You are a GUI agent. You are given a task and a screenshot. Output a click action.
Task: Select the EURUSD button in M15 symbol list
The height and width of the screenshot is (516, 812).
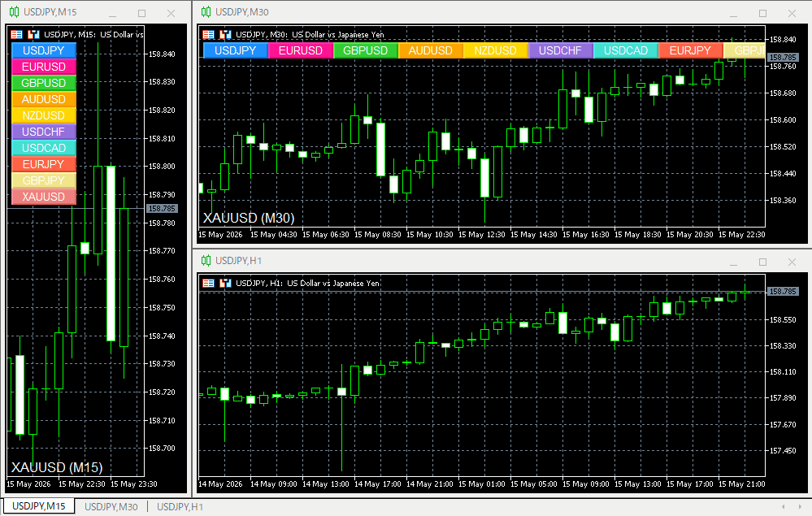(44, 67)
